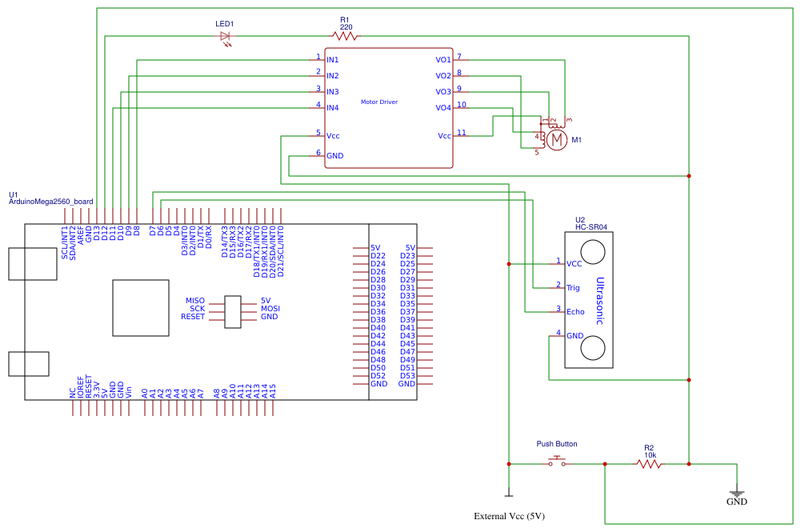This screenshot has width=801, height=532.
Task: Click the IN4 pin label
Action: click(333, 108)
